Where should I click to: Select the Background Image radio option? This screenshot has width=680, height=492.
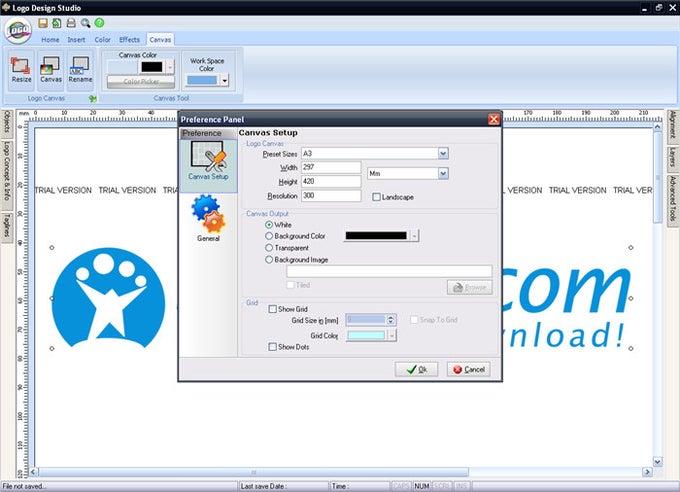point(269,259)
